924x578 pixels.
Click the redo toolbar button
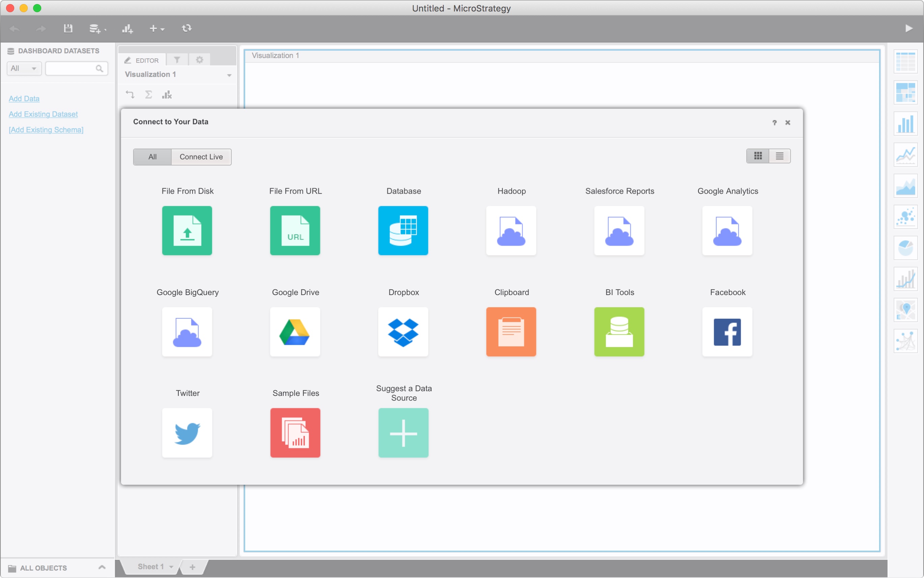[40, 29]
